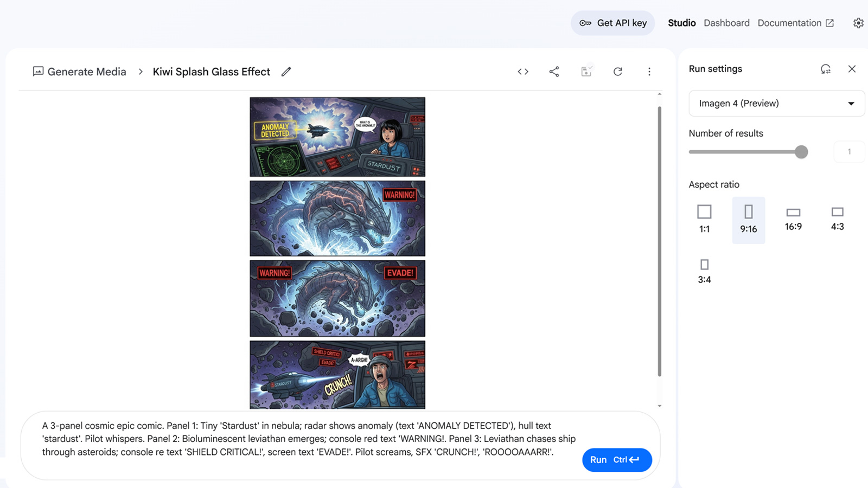The height and width of the screenshot is (488, 868).
Task: Click the save prompt icon
Action: pos(586,72)
